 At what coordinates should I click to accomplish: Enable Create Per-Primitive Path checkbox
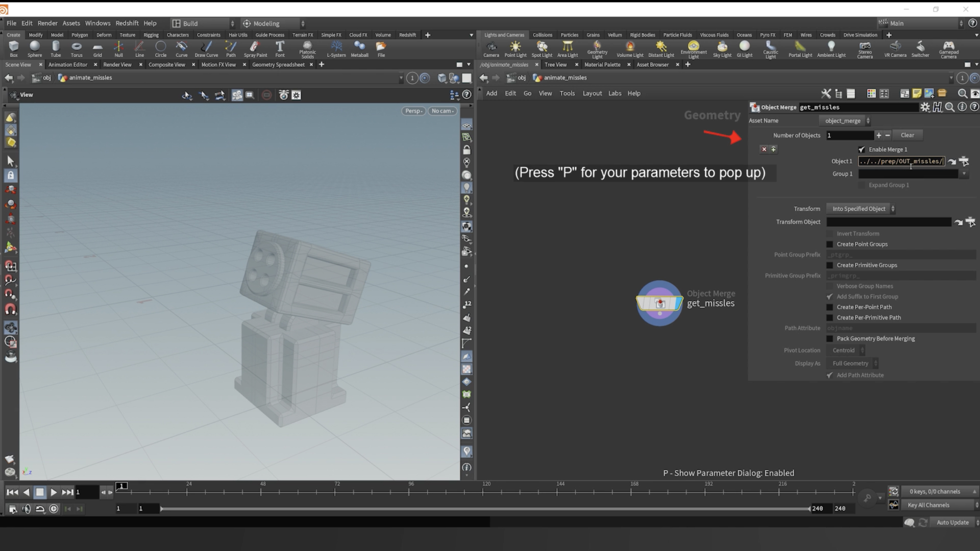[x=829, y=318]
